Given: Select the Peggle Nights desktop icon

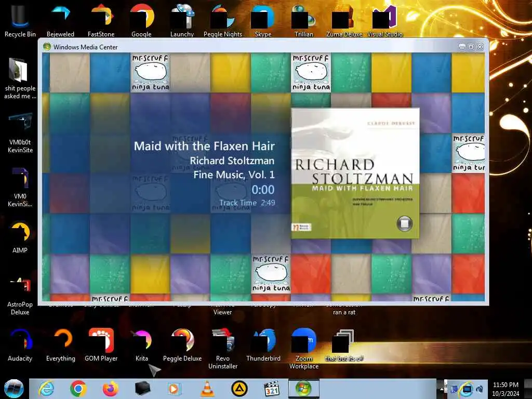Looking at the screenshot, I should pyautogui.click(x=222, y=20).
